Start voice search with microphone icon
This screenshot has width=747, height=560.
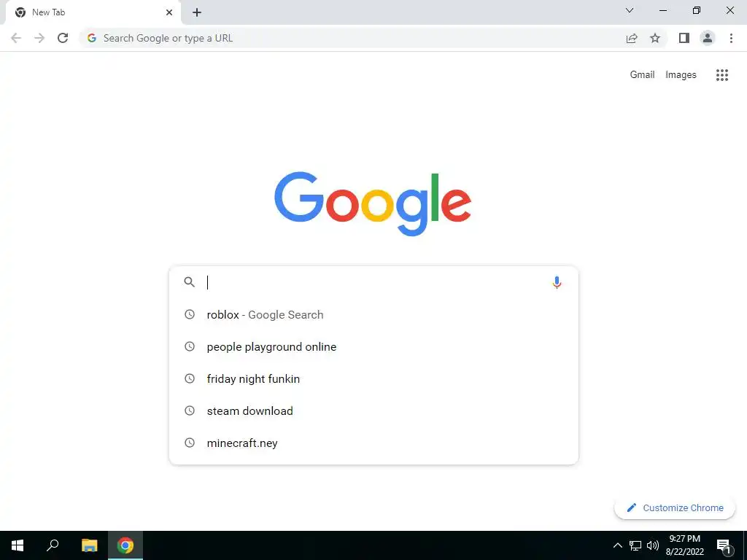(x=557, y=282)
